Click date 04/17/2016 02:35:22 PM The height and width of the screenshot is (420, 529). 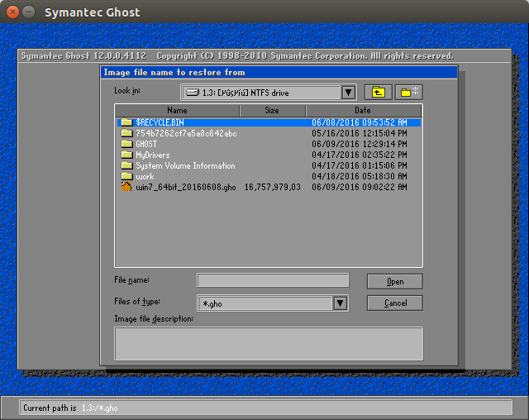coord(360,155)
